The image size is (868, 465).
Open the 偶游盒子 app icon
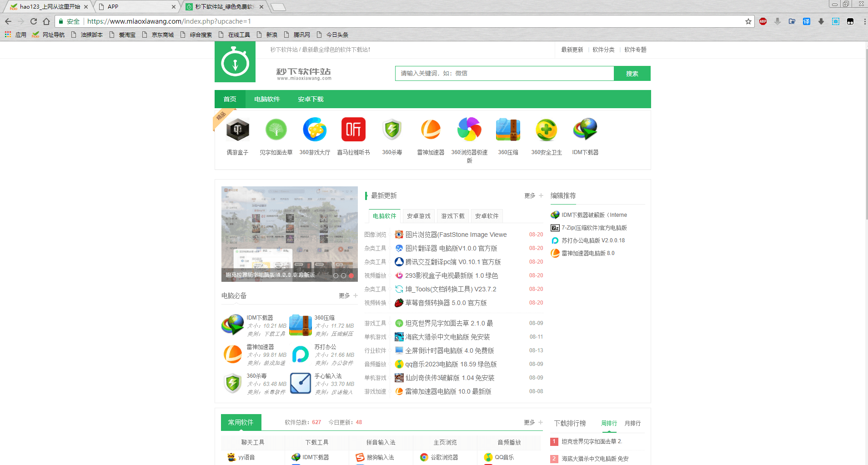point(237,130)
